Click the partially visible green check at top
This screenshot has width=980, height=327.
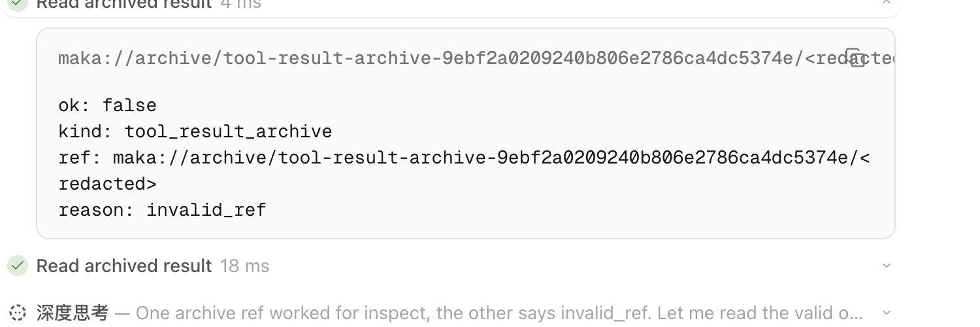pos(18,3)
